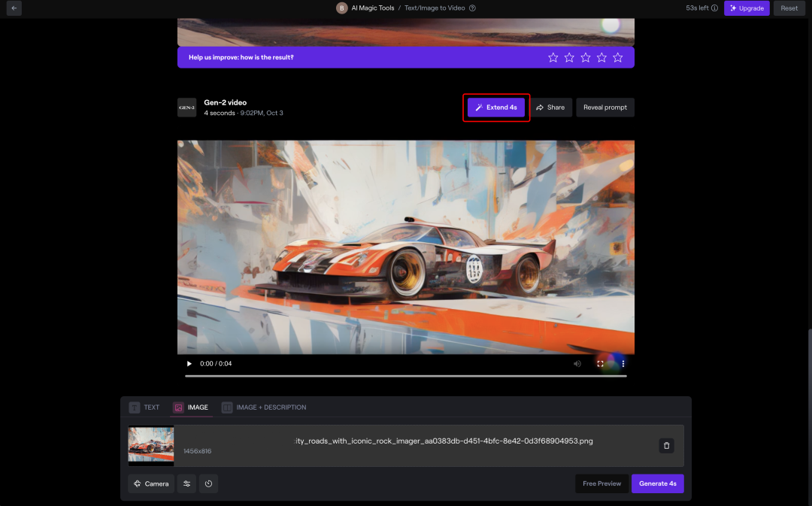
Task: Open the motion brush circular icon
Action: point(209,483)
